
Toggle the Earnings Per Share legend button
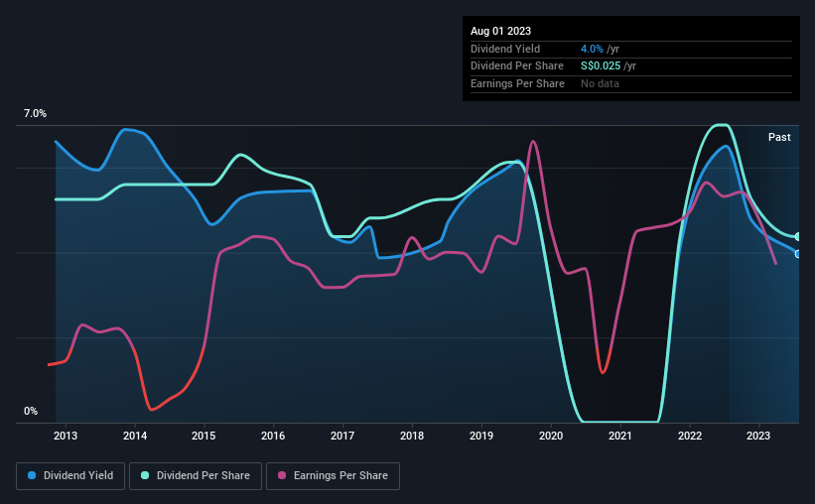coord(333,476)
